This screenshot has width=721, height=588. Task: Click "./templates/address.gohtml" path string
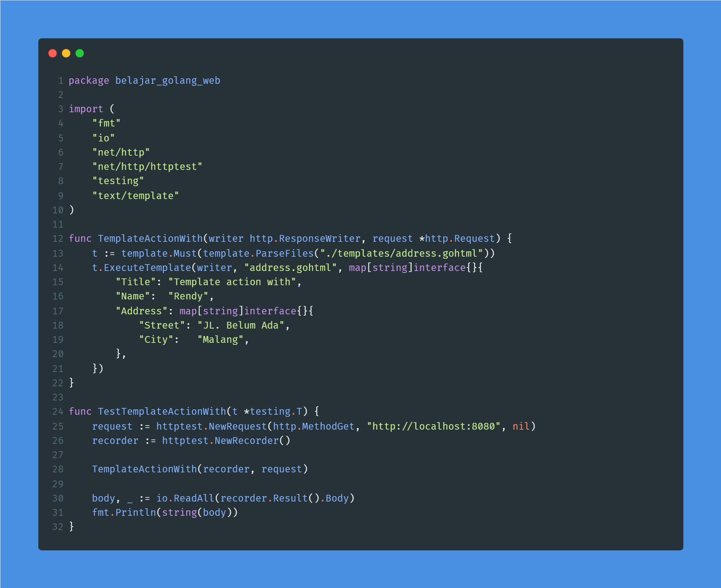402,253
